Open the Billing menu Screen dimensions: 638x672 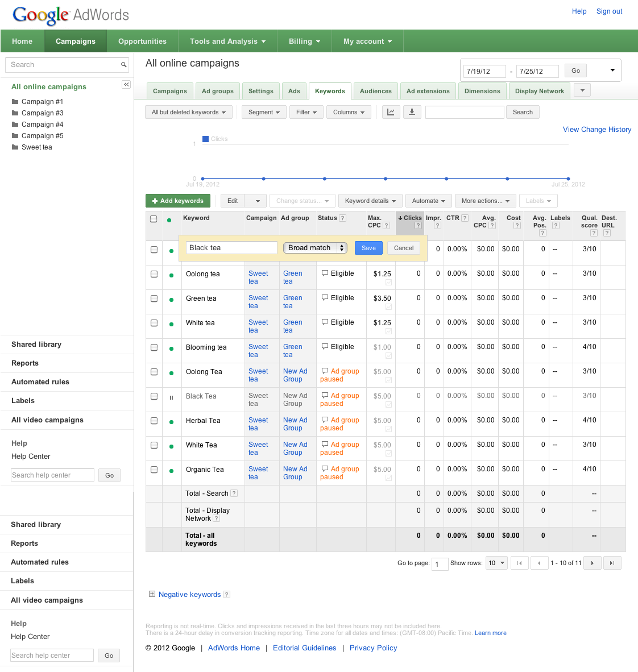[x=304, y=41]
